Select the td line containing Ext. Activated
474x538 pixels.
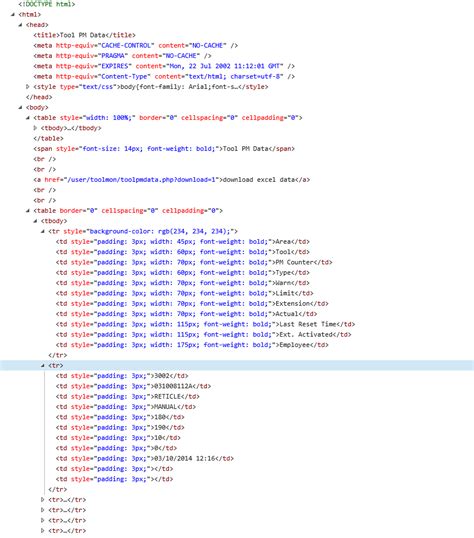click(204, 334)
